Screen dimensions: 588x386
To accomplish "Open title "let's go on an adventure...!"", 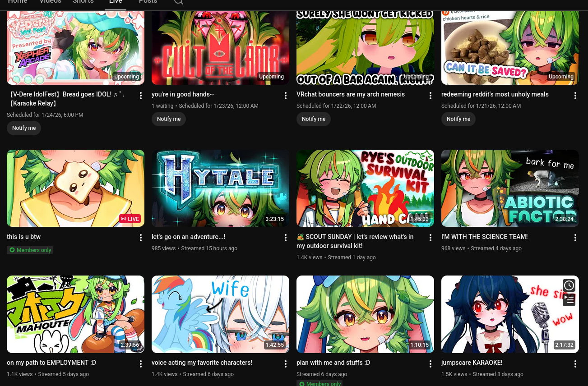I will pos(188,237).
